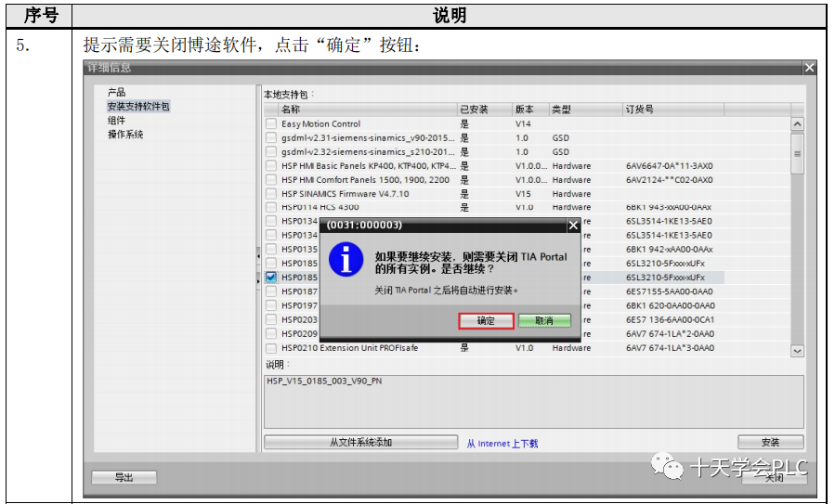The height and width of the screenshot is (504, 835).
Task: Tick the HSP0197 row checkbox
Action: (x=271, y=305)
